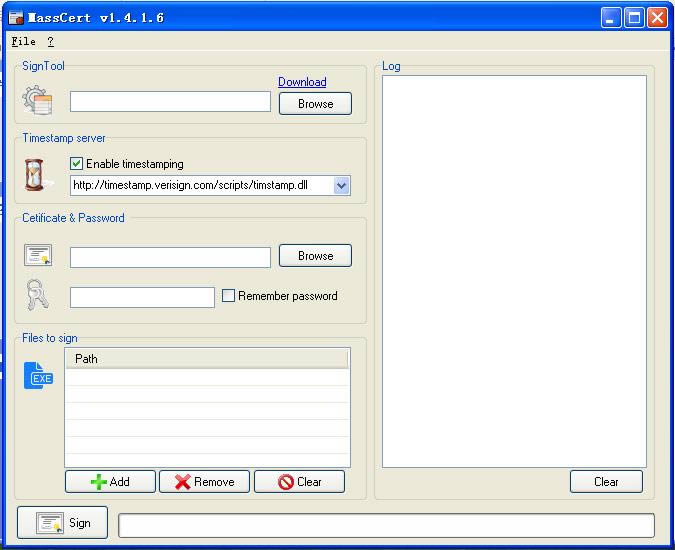Click the SignTool gear icon

coord(37,100)
